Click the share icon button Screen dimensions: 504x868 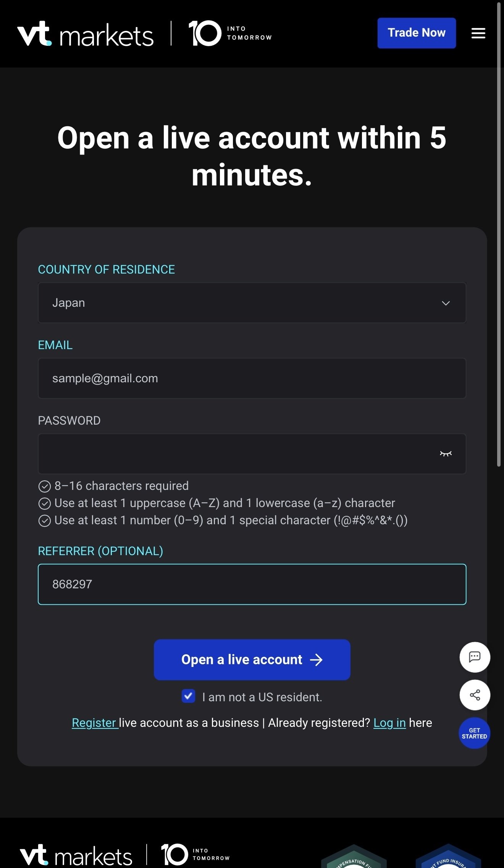click(x=475, y=695)
